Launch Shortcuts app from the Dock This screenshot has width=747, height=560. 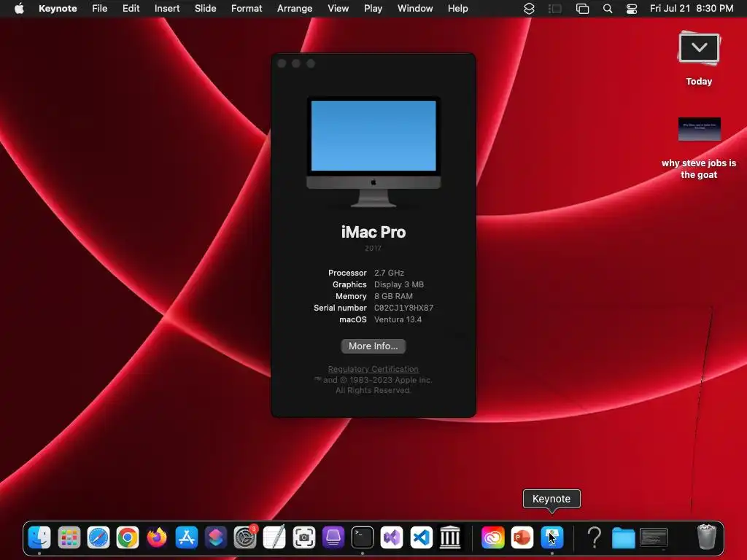[x=215, y=537]
